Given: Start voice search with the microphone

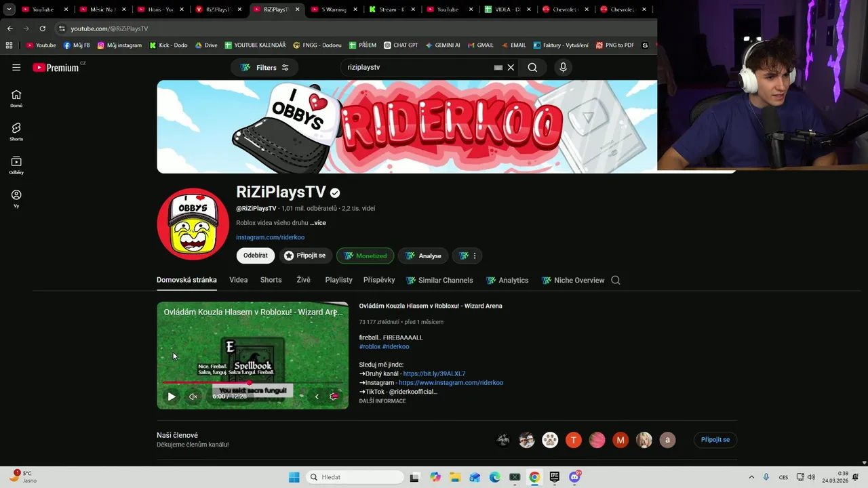Looking at the screenshot, I should click(x=563, y=67).
